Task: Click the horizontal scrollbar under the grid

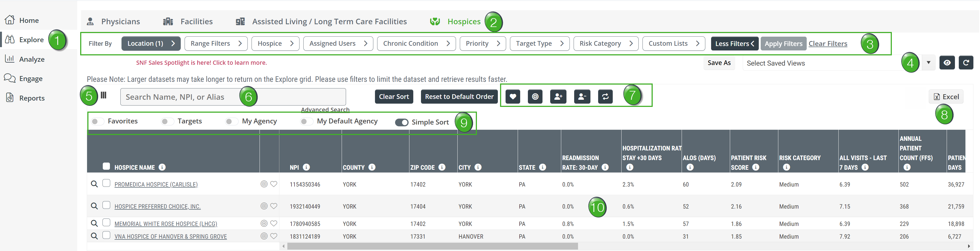Action: click(x=432, y=246)
